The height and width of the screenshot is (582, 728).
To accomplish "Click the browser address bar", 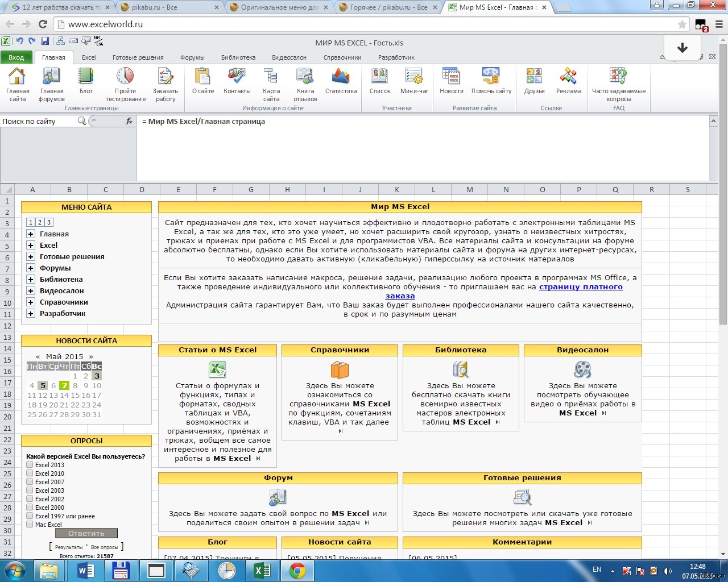I will (x=370, y=24).
